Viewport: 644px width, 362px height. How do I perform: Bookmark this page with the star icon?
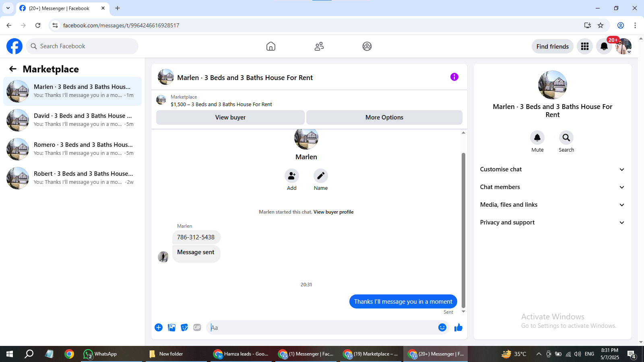click(x=601, y=25)
